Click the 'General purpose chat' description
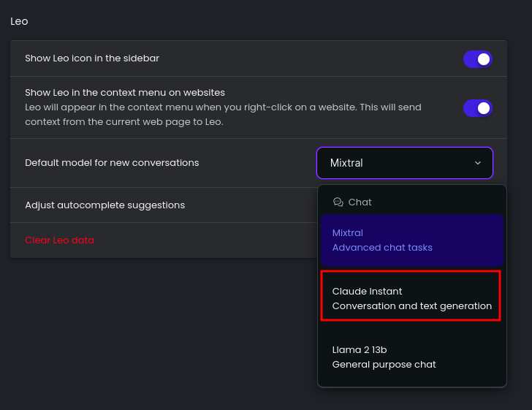Viewport: 532px width, 410px height. pyautogui.click(x=384, y=365)
